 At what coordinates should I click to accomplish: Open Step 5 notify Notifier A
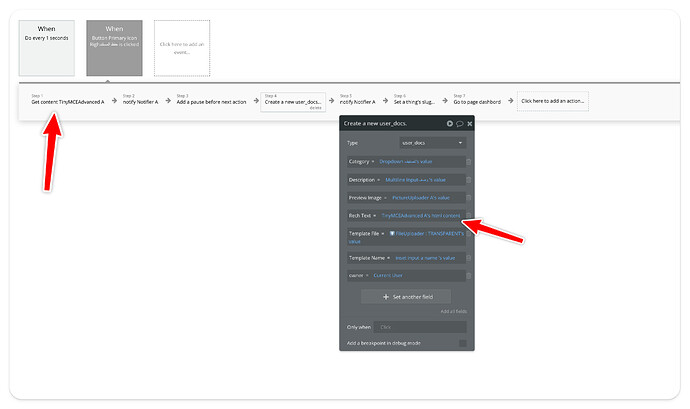357,99
